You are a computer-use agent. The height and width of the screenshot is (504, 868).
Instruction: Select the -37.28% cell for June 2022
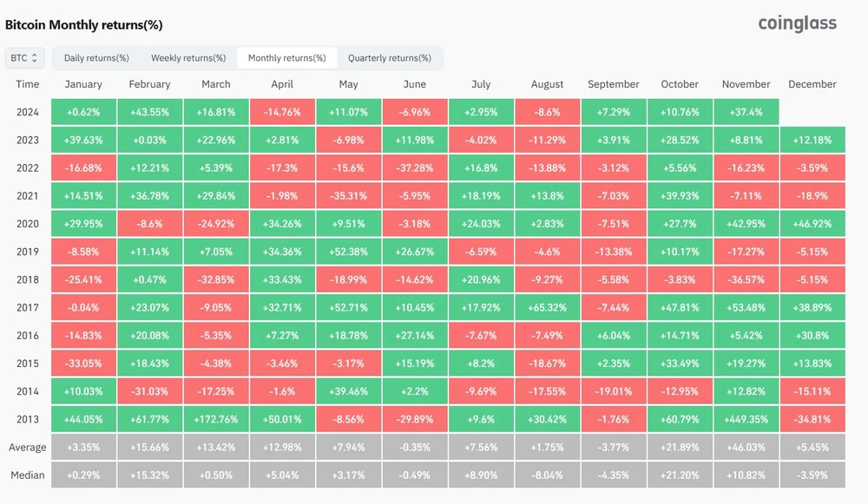[414, 167]
